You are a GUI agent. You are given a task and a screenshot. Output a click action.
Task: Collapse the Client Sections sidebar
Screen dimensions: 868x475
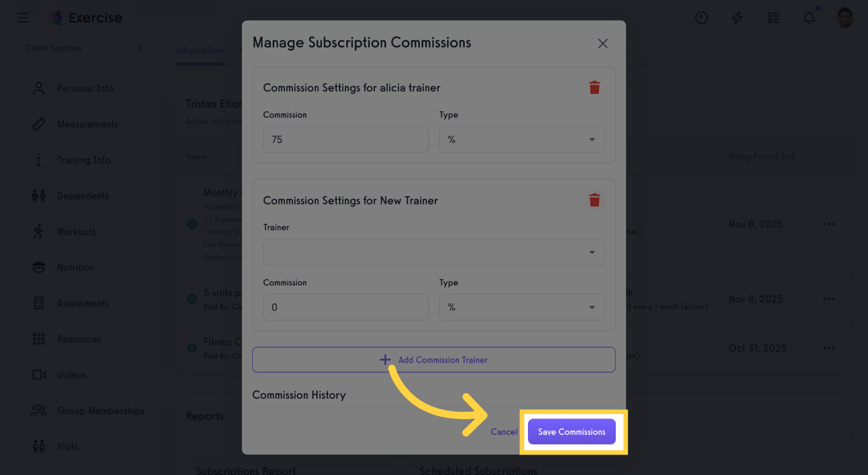(x=140, y=48)
